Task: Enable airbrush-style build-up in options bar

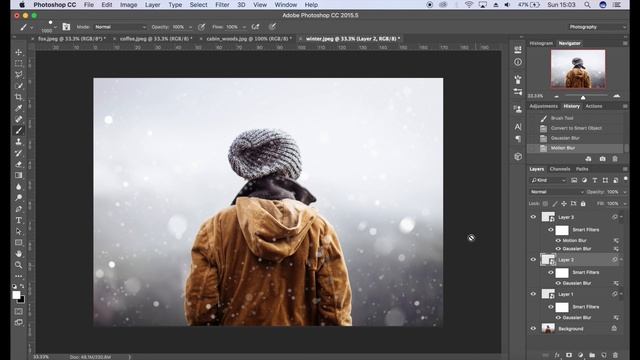Action: point(256,27)
